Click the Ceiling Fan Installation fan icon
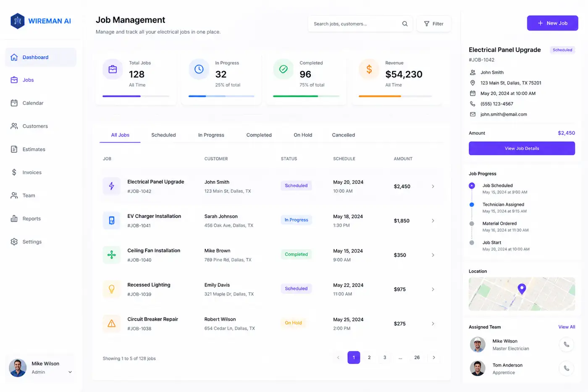Image resolution: width=588 pixels, height=392 pixels. tap(112, 255)
